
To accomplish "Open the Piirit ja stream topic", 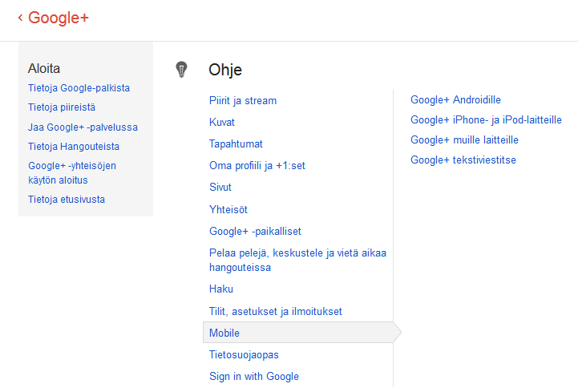I will pos(243,101).
